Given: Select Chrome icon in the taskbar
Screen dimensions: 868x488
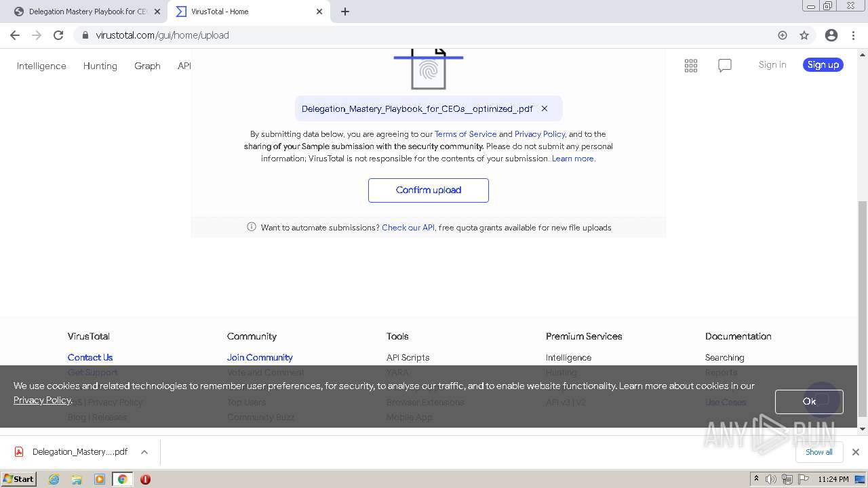Looking at the screenshot, I should 123,479.
